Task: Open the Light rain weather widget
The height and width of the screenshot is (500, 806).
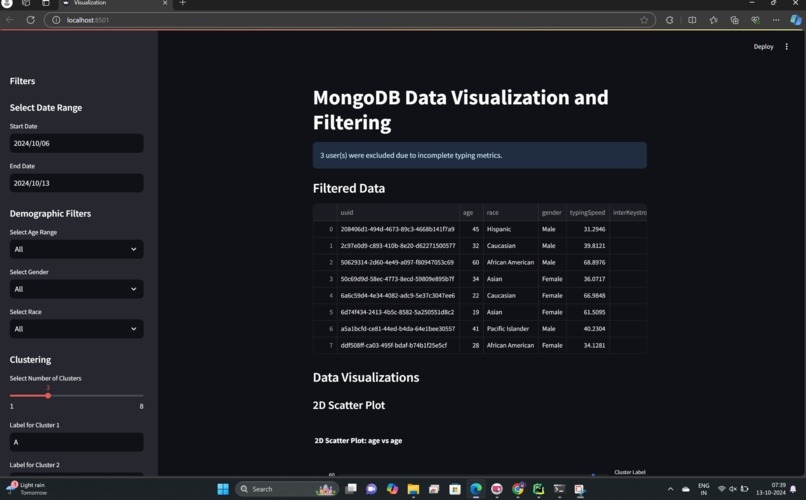Action: coord(27,489)
